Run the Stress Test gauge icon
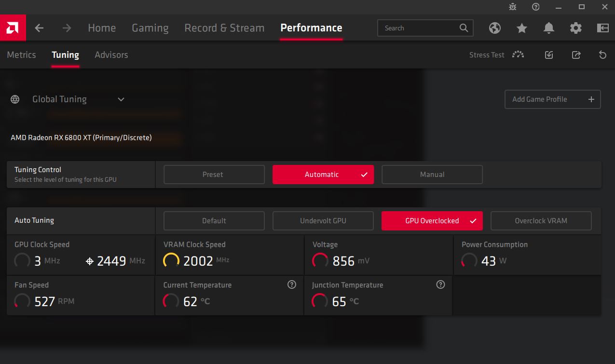This screenshot has width=615, height=364. (518, 54)
